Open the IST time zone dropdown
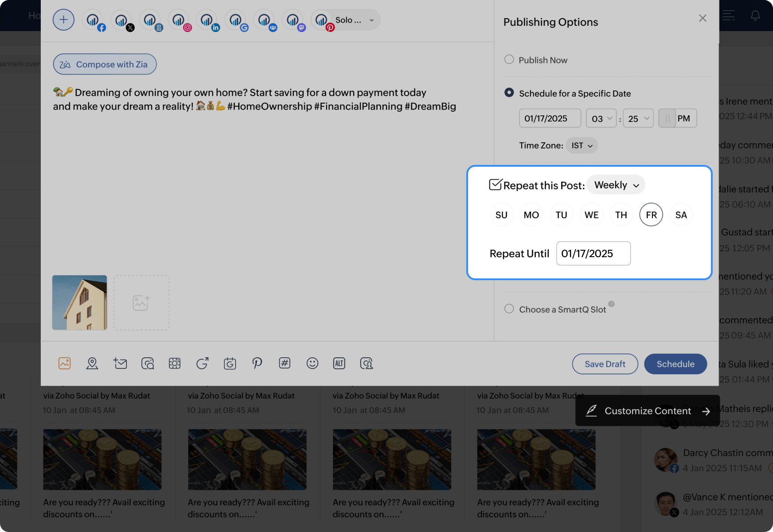The height and width of the screenshot is (532, 773). tap(582, 145)
